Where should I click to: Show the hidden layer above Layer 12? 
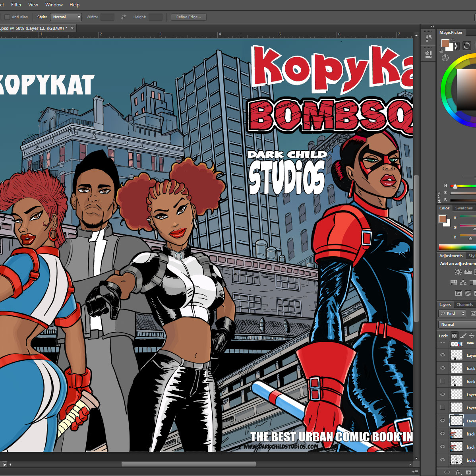click(x=443, y=407)
